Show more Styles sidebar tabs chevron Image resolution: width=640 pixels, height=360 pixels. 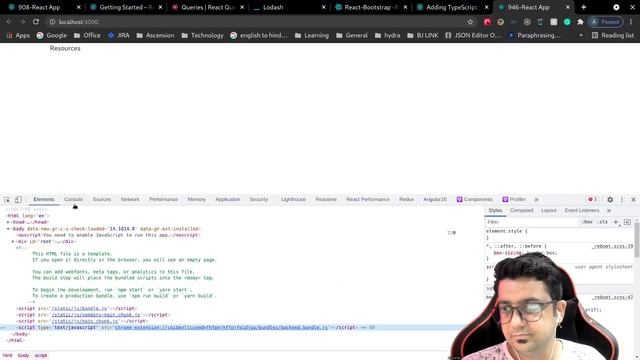point(609,211)
